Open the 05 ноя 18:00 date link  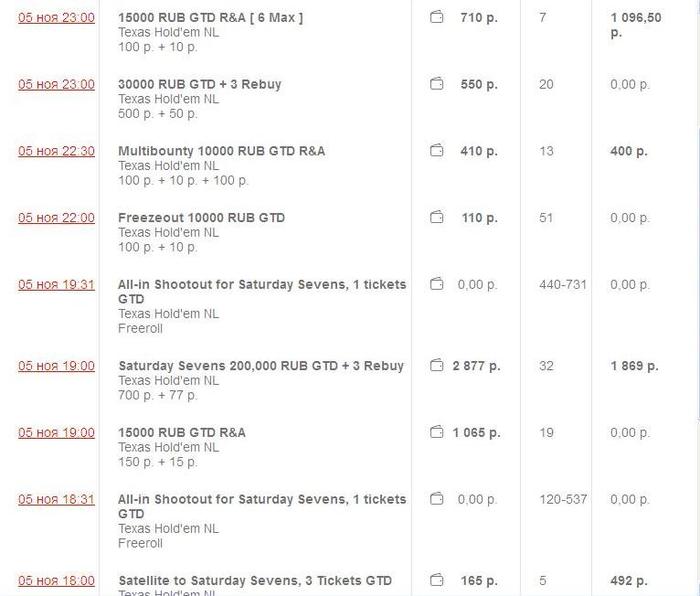coord(56,581)
